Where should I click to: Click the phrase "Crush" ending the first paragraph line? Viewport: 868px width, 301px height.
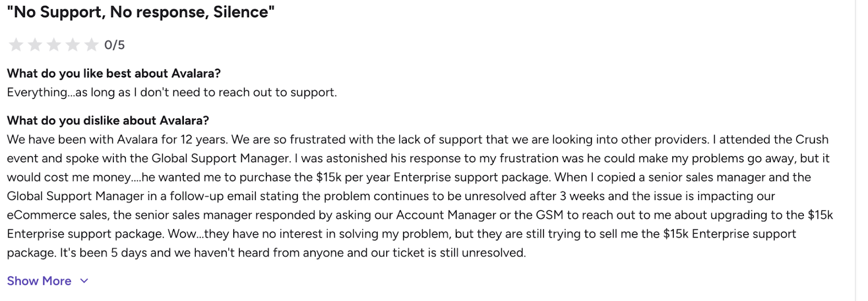812,139
